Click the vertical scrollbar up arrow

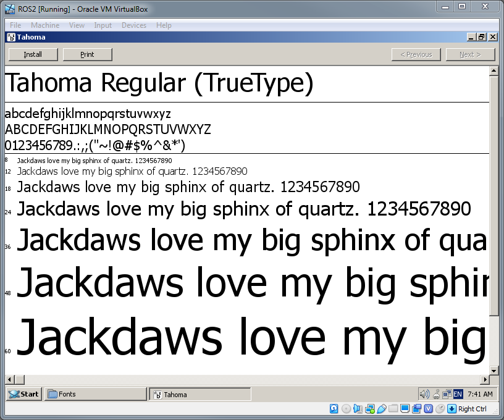pyautogui.click(x=493, y=71)
